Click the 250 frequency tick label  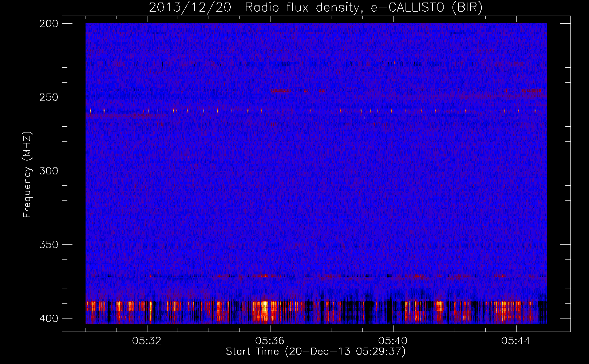coord(48,97)
